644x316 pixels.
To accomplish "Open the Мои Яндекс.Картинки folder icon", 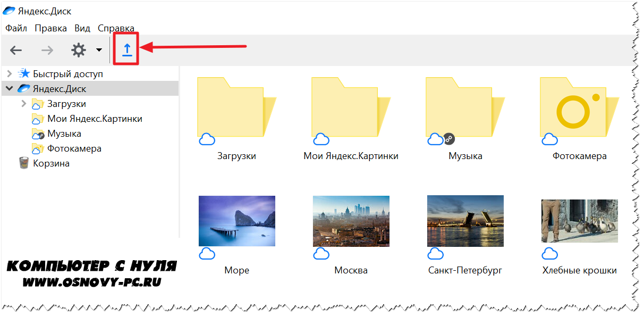I will pyautogui.click(x=351, y=109).
